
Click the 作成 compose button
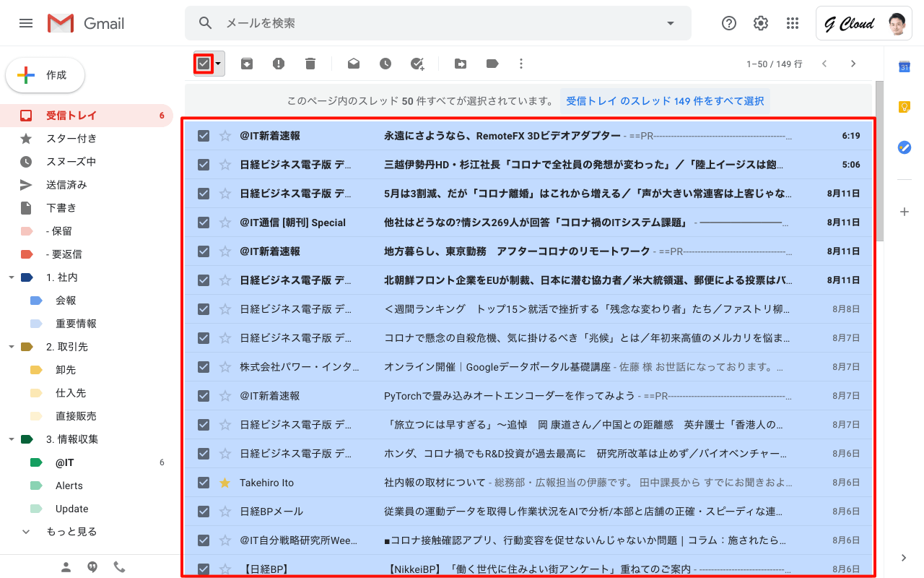click(45, 75)
